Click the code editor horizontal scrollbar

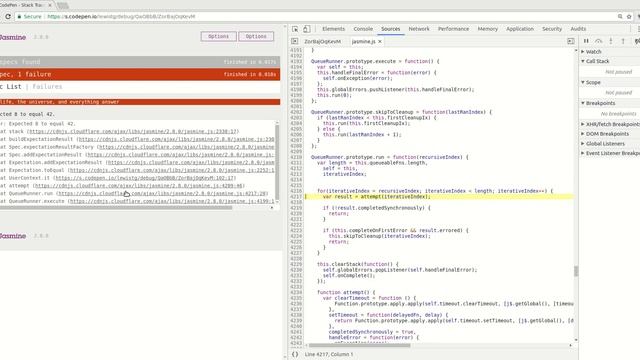tap(359, 345)
